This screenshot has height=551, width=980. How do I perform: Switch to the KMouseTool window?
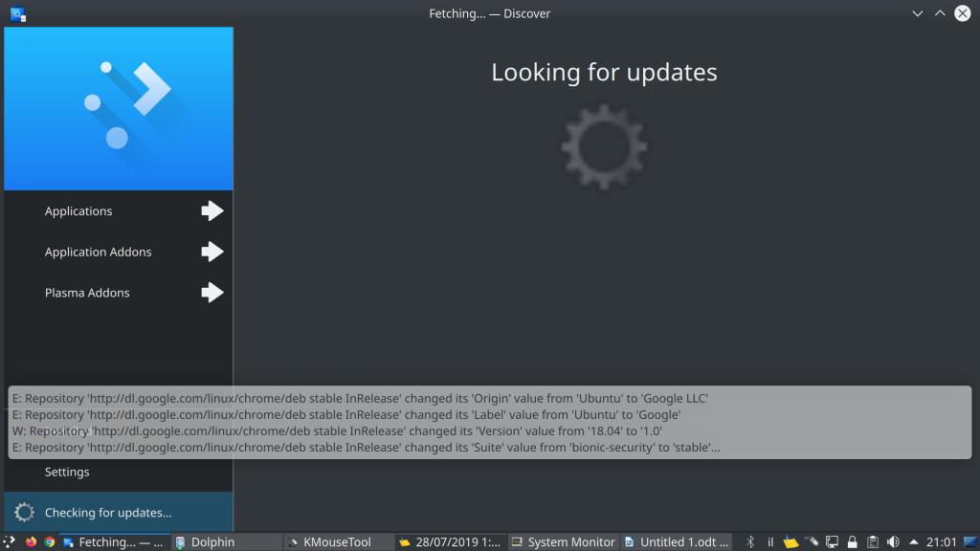click(337, 542)
